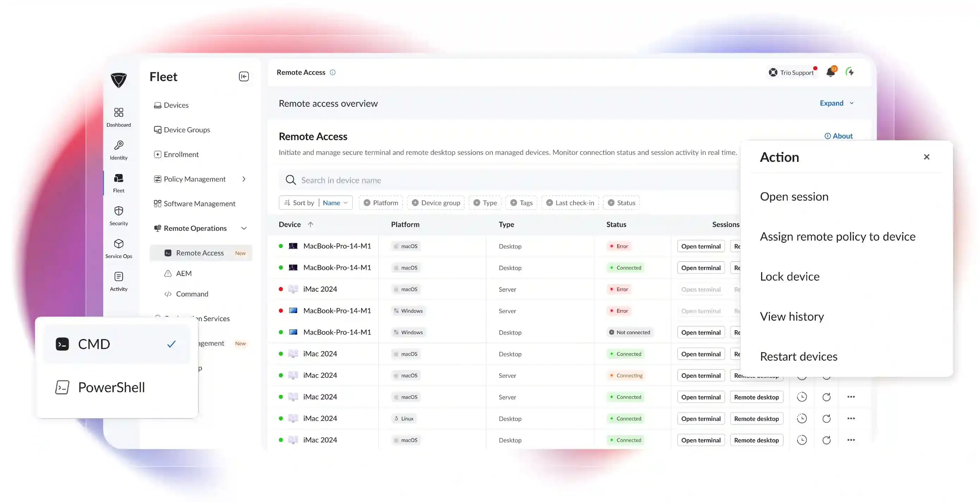Select PowerShell as the terminal shell
The width and height of the screenshot is (980, 502).
pyautogui.click(x=116, y=387)
